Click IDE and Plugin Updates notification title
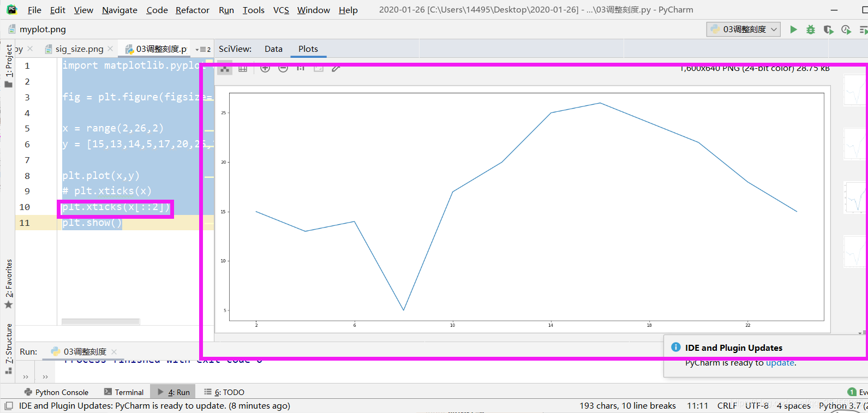 point(733,348)
